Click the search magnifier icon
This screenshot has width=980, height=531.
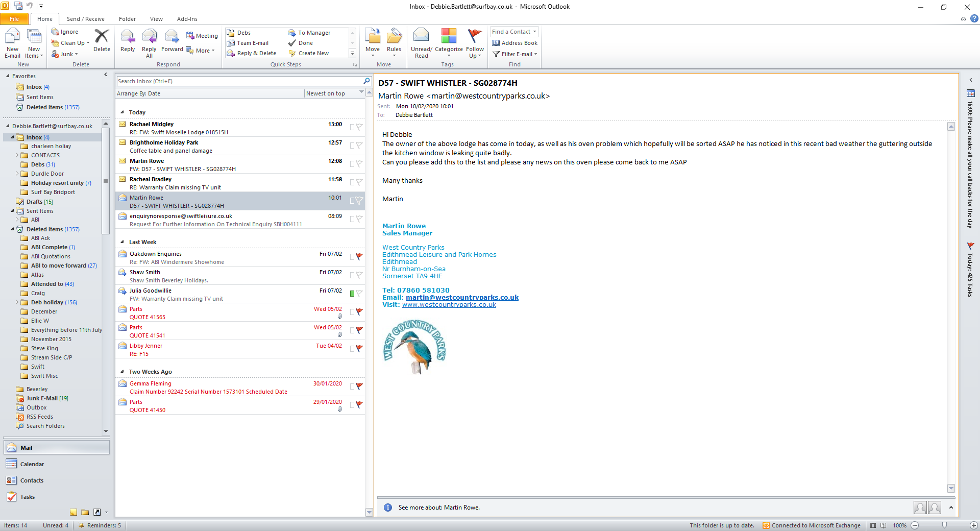tap(366, 81)
